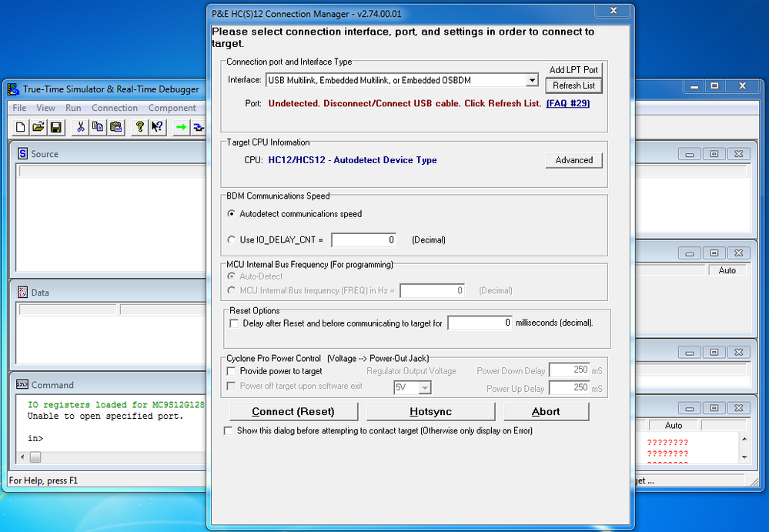Close the Connection Manager dialog
This screenshot has height=532, width=769.
[x=613, y=10]
